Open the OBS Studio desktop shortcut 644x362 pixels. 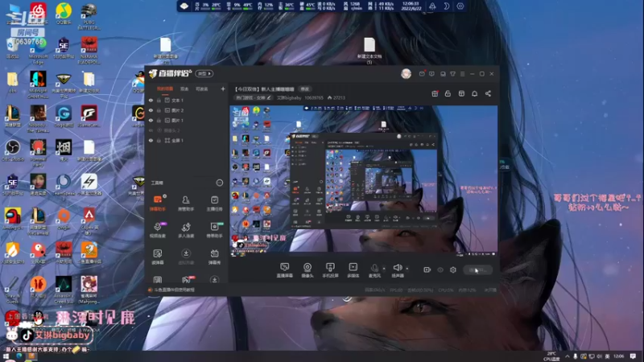pyautogui.click(x=12, y=150)
